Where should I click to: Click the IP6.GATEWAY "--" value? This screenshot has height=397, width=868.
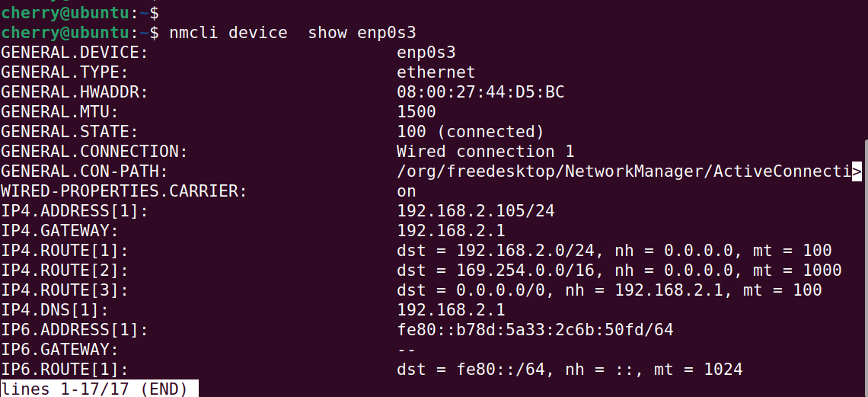pyautogui.click(x=407, y=350)
